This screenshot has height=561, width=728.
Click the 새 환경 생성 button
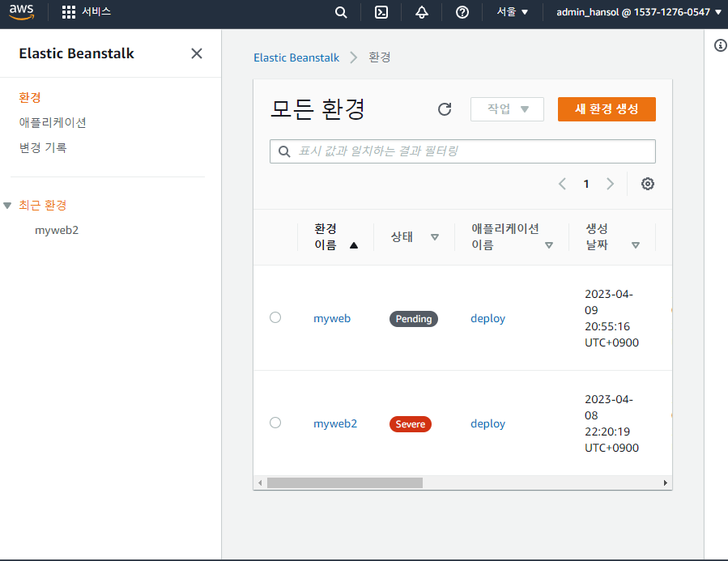point(607,109)
